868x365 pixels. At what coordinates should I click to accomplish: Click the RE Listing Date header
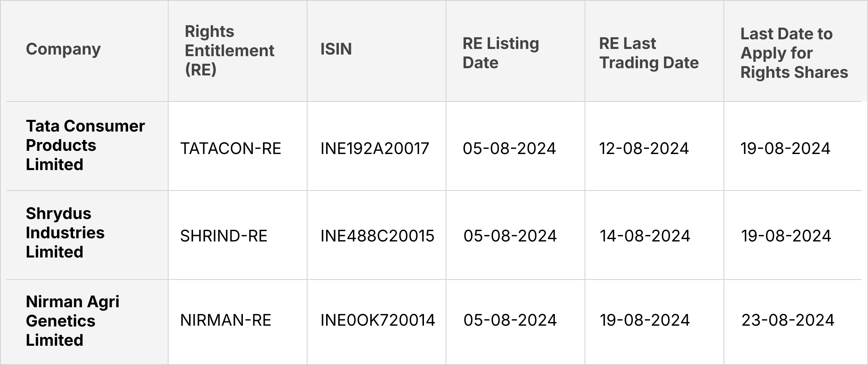501,53
